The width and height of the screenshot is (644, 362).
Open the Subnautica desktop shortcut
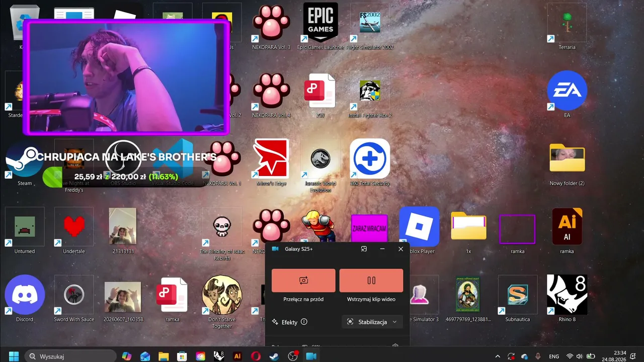[518, 299]
